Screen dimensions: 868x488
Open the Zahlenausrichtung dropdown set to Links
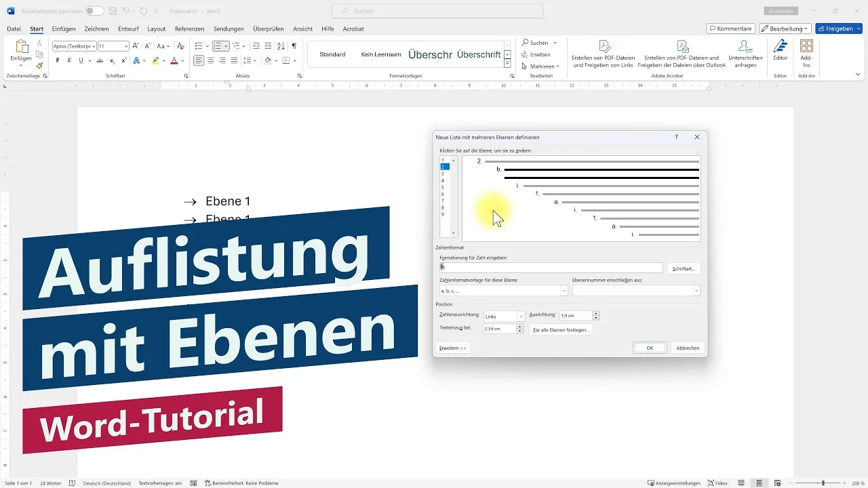(503, 315)
